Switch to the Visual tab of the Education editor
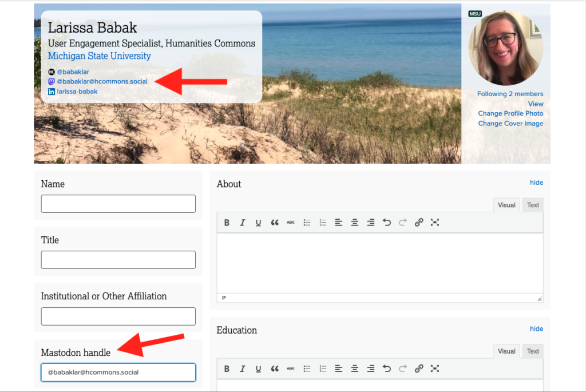 (506, 351)
